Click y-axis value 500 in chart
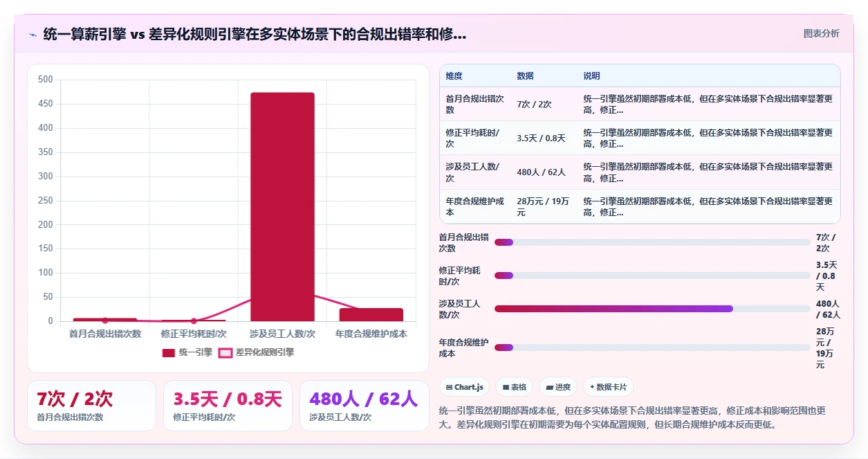 (45, 80)
